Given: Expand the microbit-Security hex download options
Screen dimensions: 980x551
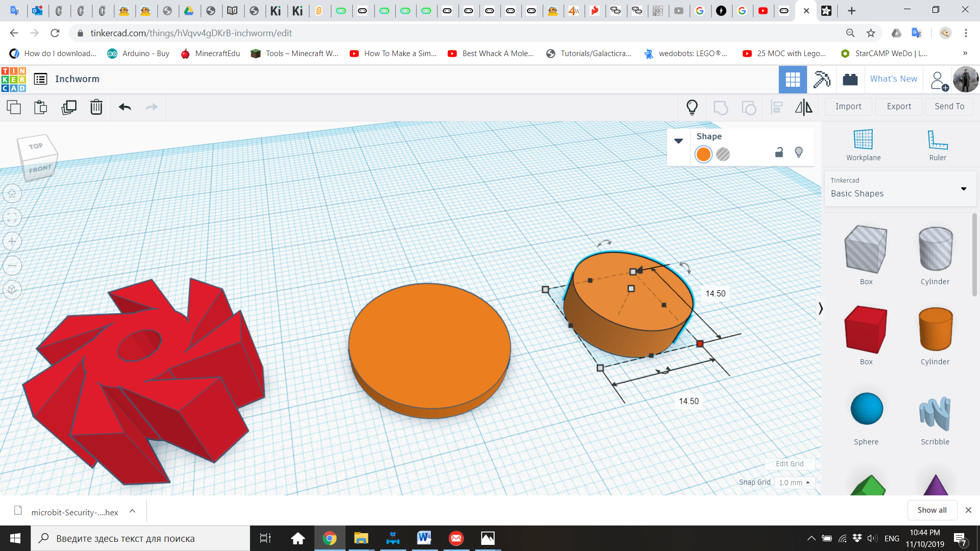Looking at the screenshot, I should pos(132,511).
